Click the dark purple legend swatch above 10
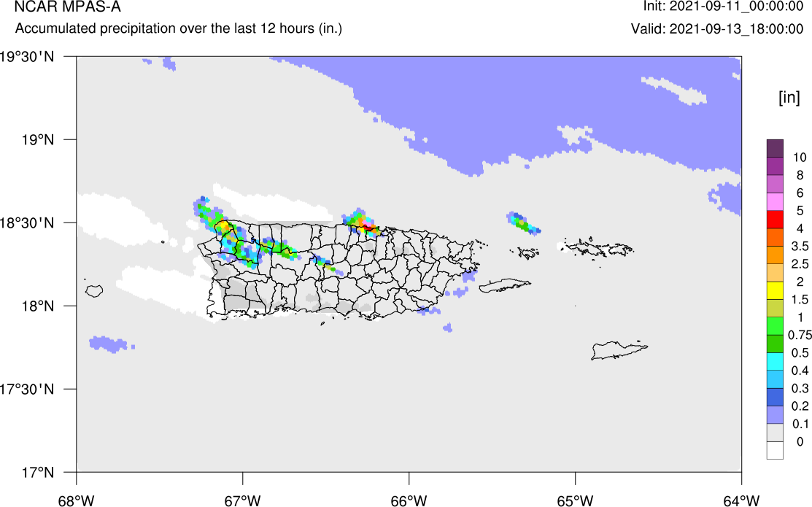 [775, 148]
